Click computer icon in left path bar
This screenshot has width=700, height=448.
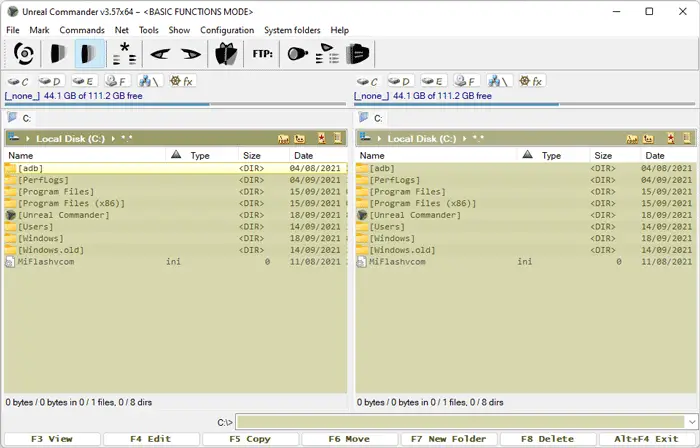point(14,137)
